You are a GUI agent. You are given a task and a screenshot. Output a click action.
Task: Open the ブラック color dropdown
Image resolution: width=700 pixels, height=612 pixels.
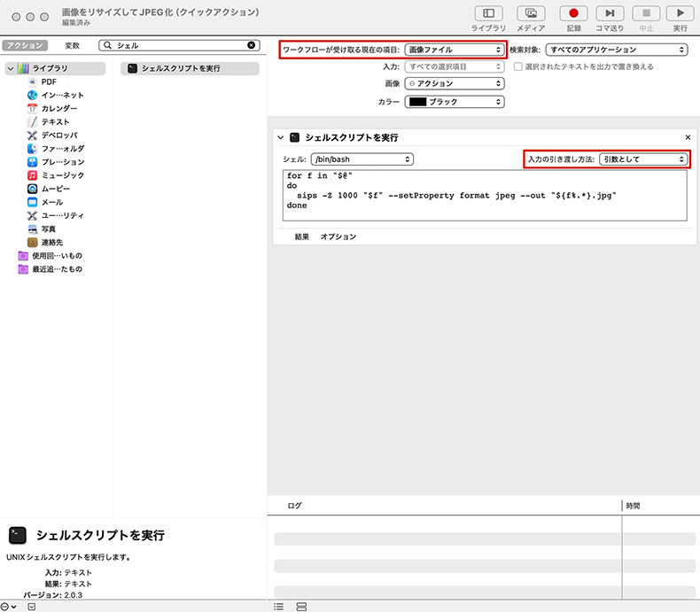(455, 102)
